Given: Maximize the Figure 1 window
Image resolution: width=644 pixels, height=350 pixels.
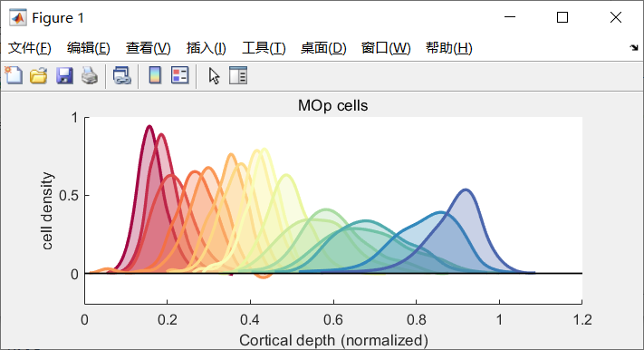Looking at the screenshot, I should coord(562,17).
